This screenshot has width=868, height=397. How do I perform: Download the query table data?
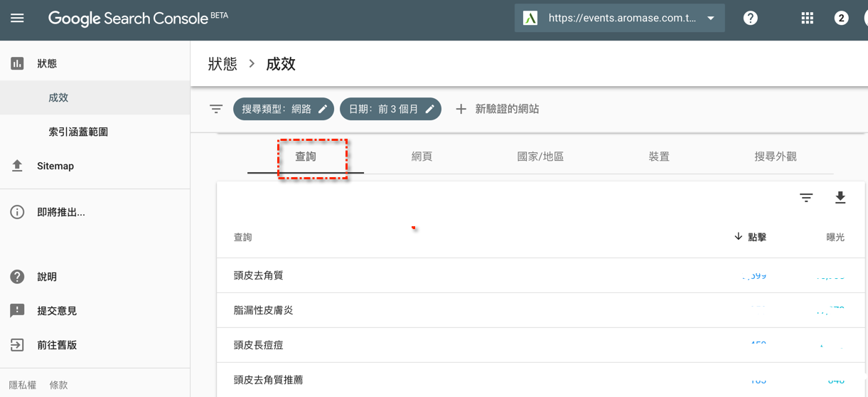point(840,198)
